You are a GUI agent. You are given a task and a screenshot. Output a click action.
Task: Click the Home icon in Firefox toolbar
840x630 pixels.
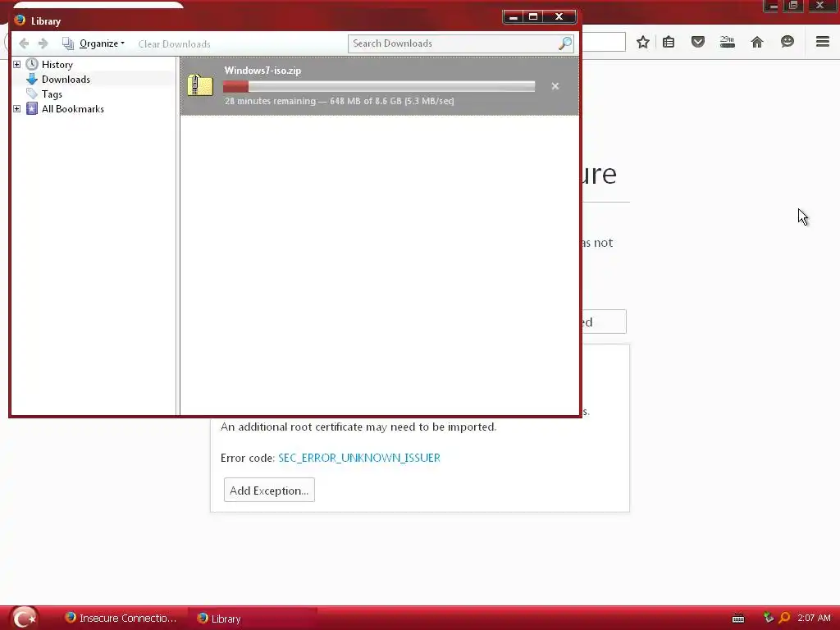[x=757, y=42]
